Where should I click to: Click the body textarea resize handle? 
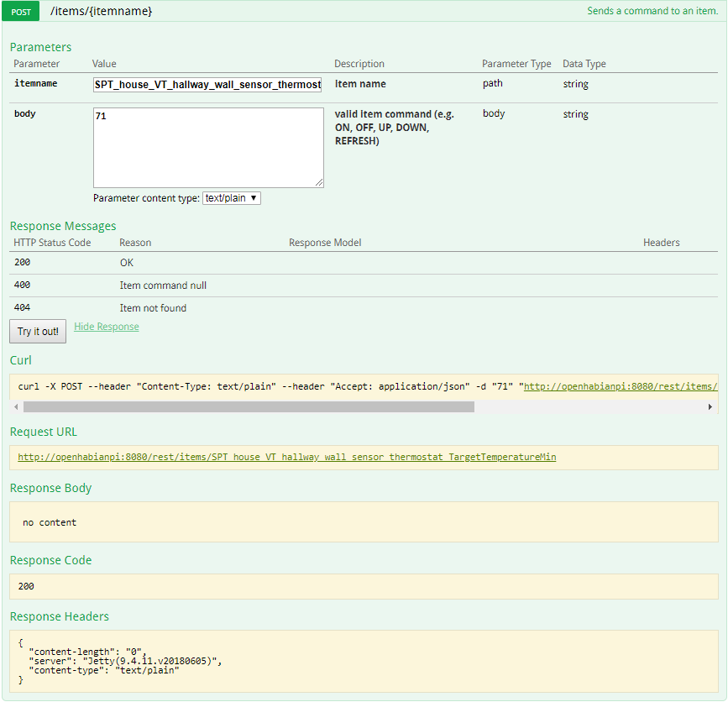pos(319,183)
